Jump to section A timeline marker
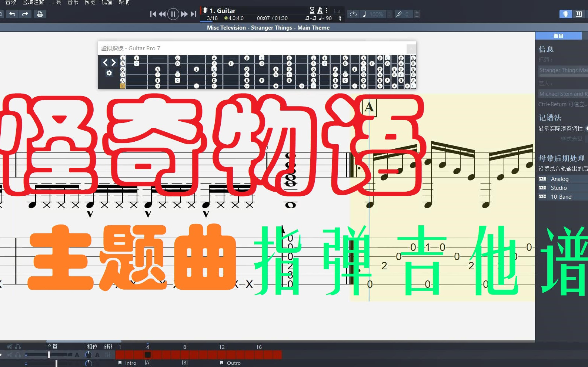 (148, 363)
